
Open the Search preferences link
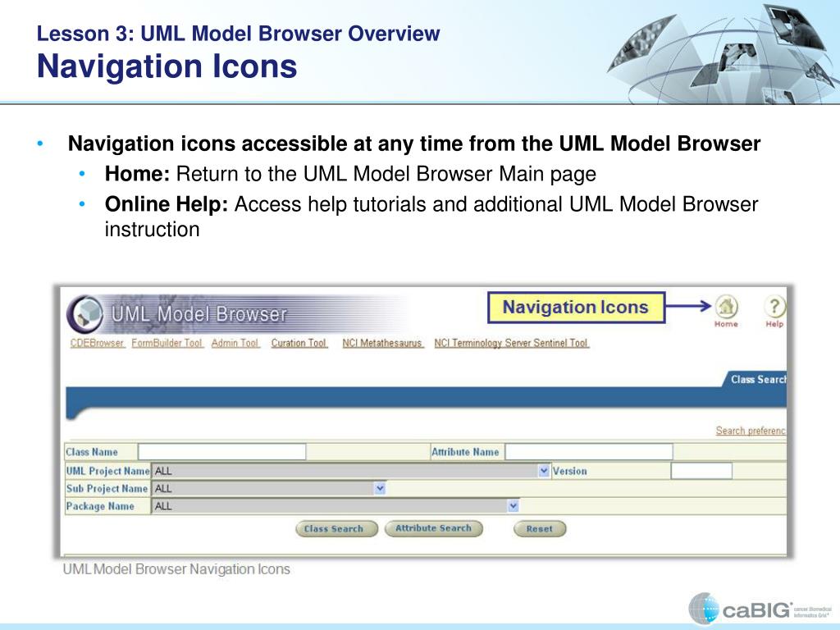pyautogui.click(x=751, y=431)
